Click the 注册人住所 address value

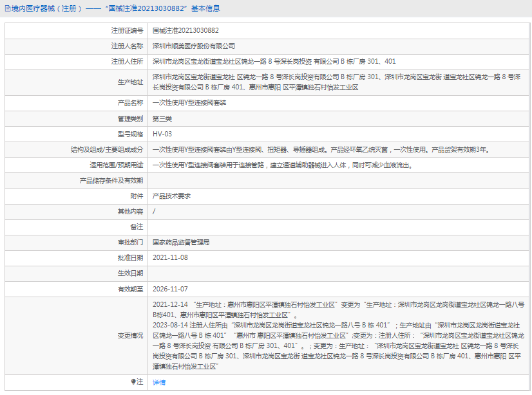(274, 61)
